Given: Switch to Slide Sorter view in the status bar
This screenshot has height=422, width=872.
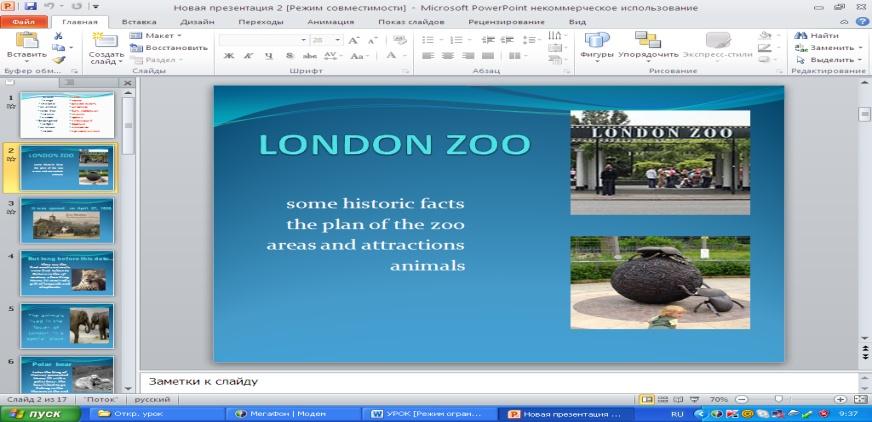Looking at the screenshot, I should 663,399.
